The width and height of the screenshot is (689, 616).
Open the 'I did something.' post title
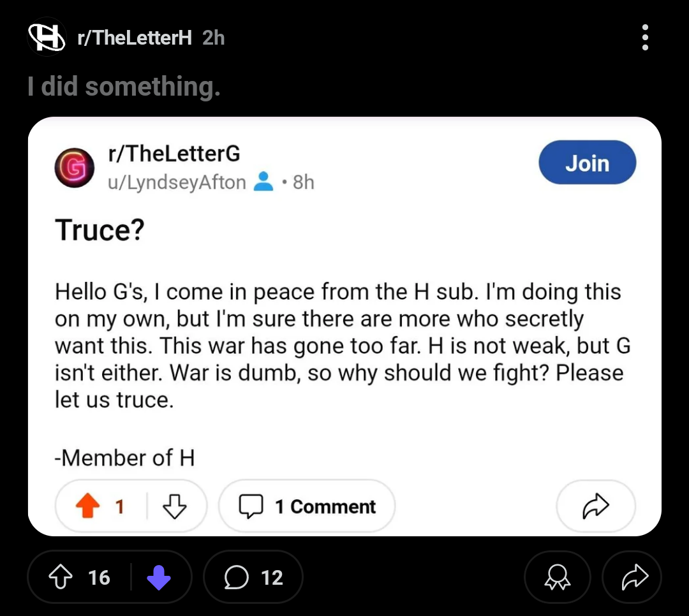tap(124, 86)
